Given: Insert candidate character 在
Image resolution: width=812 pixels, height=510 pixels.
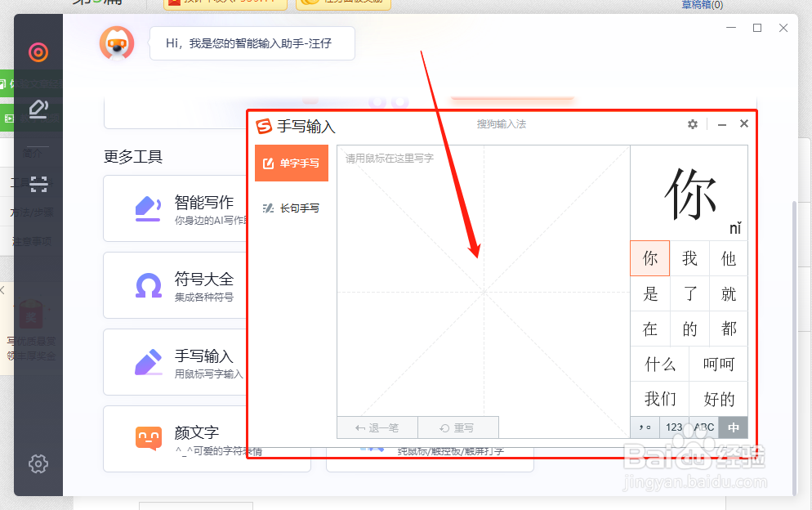Looking at the screenshot, I should point(650,329).
